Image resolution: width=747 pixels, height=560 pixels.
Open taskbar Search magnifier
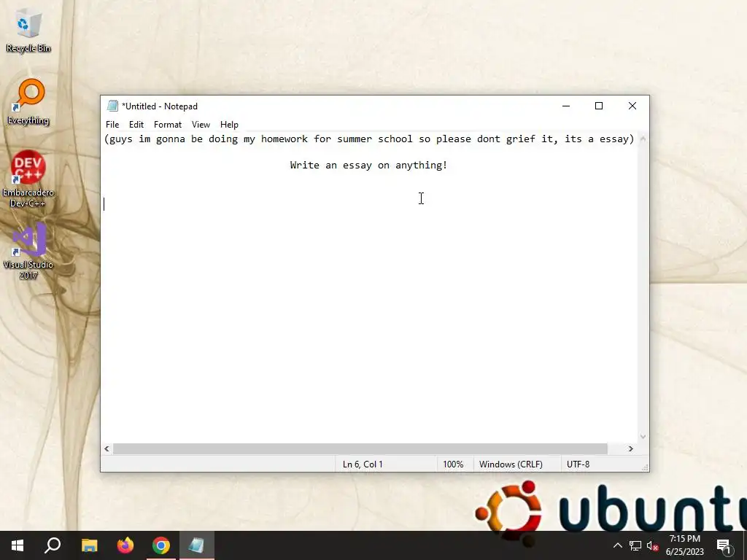[53, 545]
